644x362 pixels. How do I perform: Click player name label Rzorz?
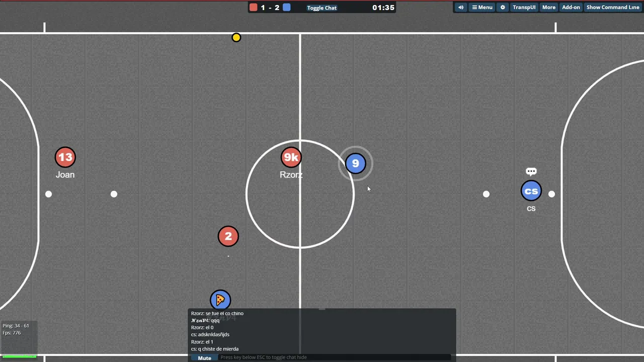(291, 175)
